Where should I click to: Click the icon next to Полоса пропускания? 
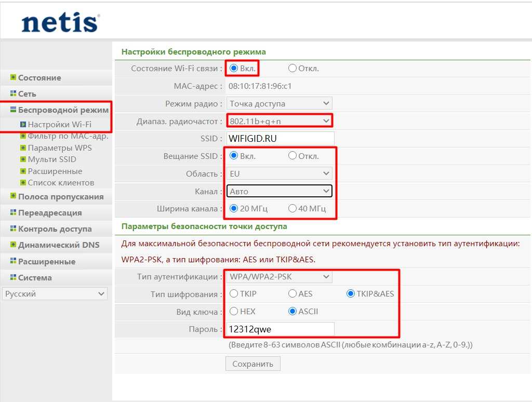pyautogui.click(x=13, y=196)
